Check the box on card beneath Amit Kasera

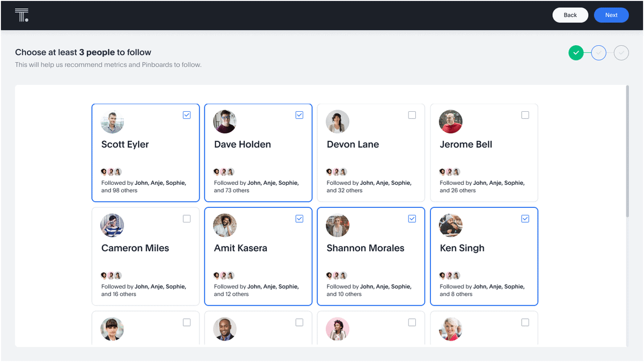299,322
